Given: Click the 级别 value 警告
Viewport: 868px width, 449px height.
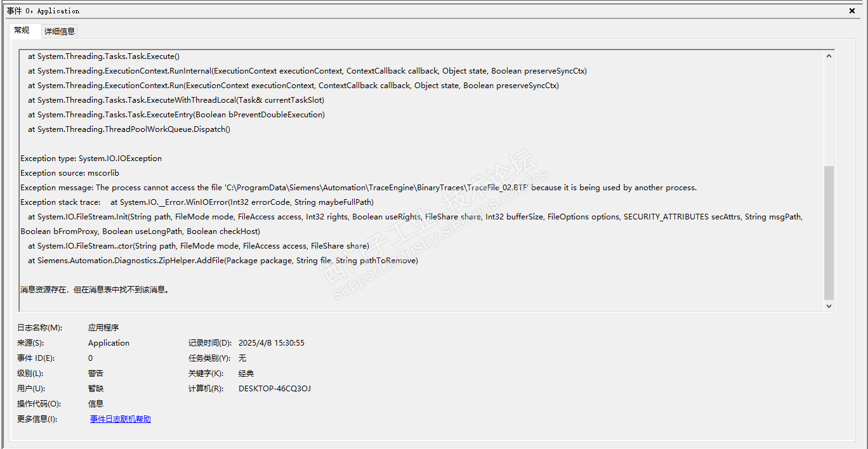Looking at the screenshot, I should pyautogui.click(x=96, y=374).
